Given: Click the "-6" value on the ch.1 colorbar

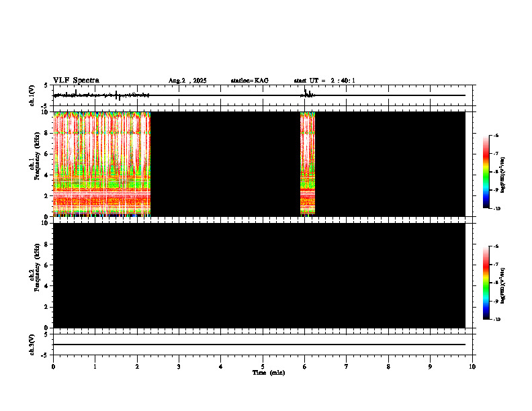Looking at the screenshot, I should pyautogui.click(x=496, y=135).
